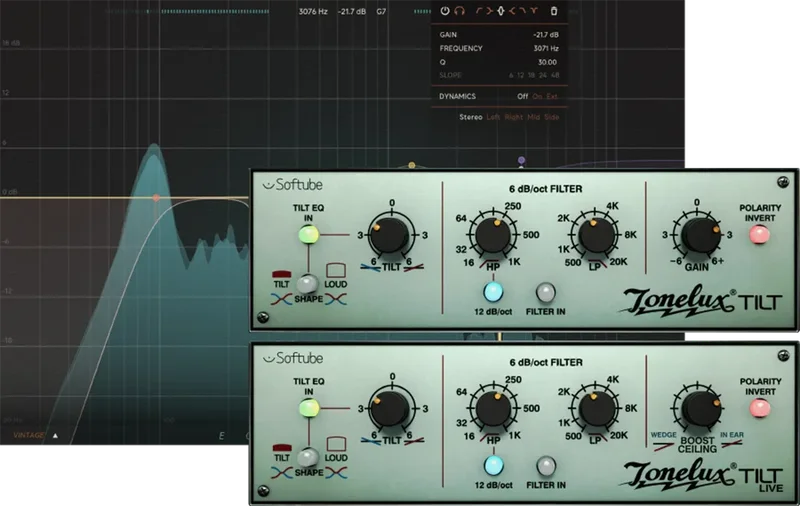
Task: Click the GAIN knob on Tonelux Tilt
Action: click(x=699, y=235)
